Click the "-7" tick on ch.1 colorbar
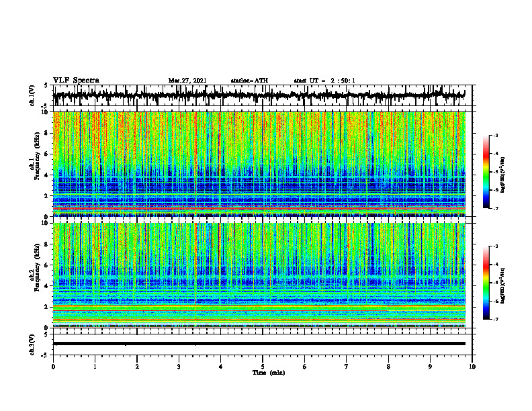 [495, 208]
